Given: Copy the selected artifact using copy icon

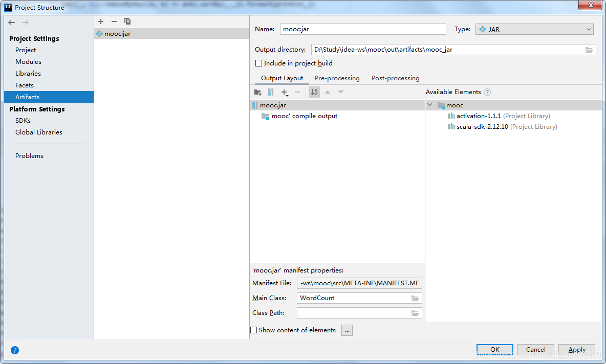Looking at the screenshot, I should [x=127, y=21].
